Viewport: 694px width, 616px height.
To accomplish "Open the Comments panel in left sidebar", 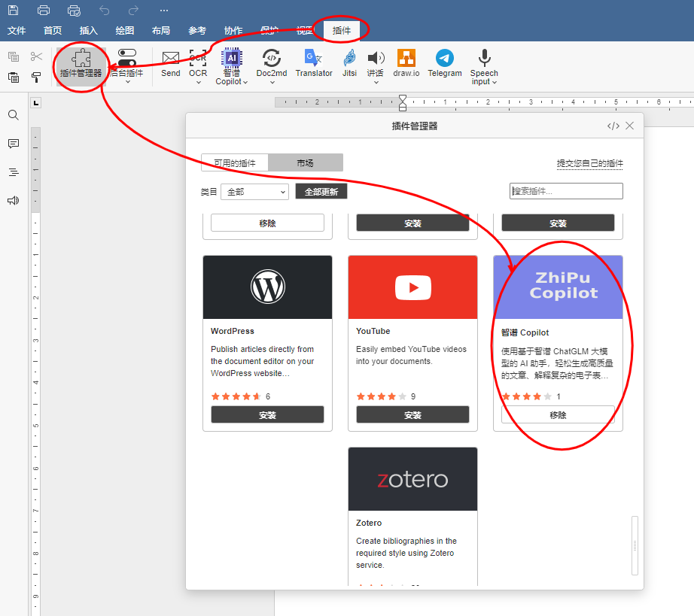I will pyautogui.click(x=14, y=144).
